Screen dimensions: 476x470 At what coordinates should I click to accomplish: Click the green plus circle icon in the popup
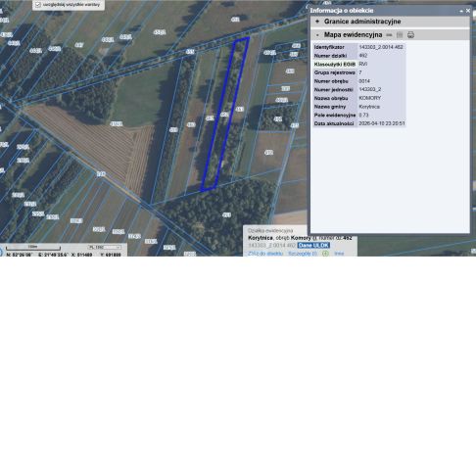click(x=325, y=254)
